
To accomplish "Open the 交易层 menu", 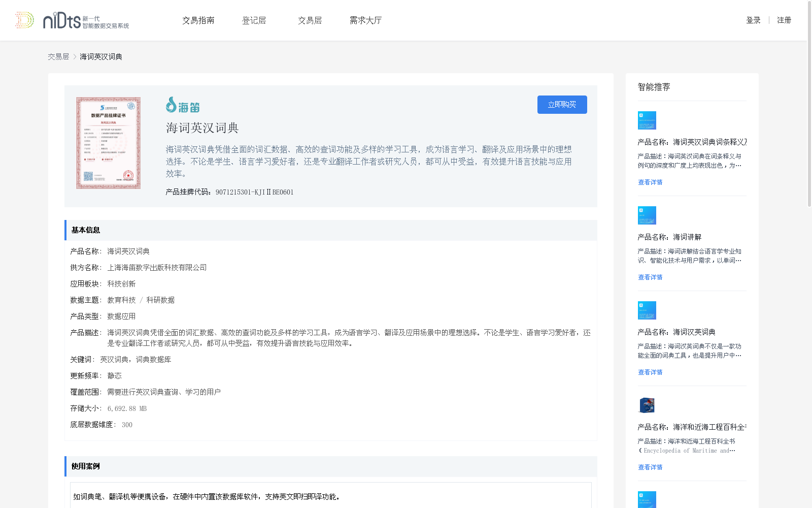I will (x=310, y=20).
